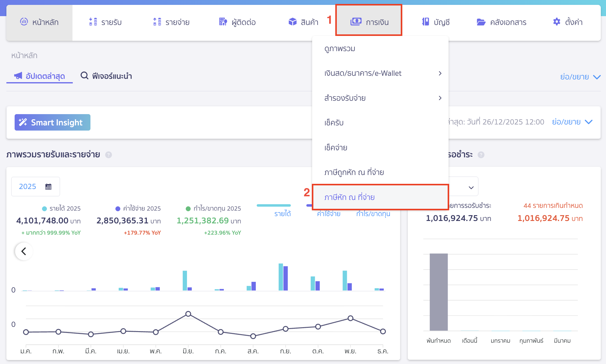Open the รายจ่าย expense menu icon
The image size is (606, 364).
pos(157,22)
